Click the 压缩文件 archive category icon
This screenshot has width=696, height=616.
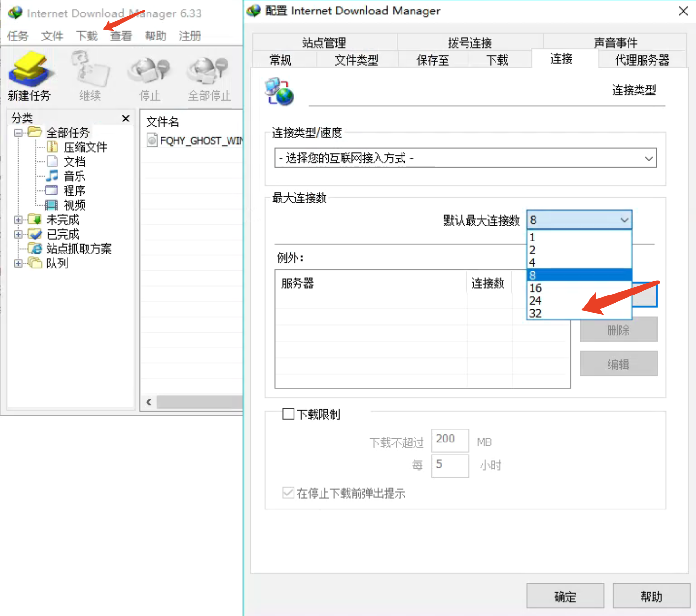pyautogui.click(x=53, y=147)
